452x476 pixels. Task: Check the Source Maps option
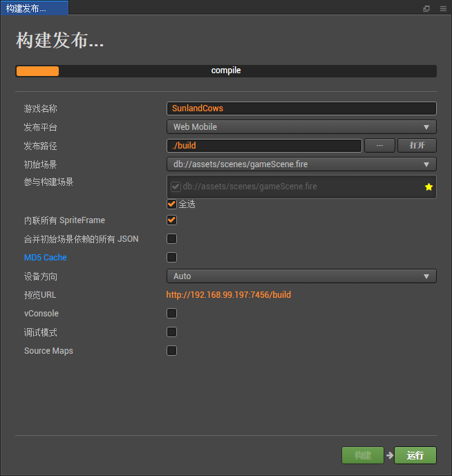171,351
